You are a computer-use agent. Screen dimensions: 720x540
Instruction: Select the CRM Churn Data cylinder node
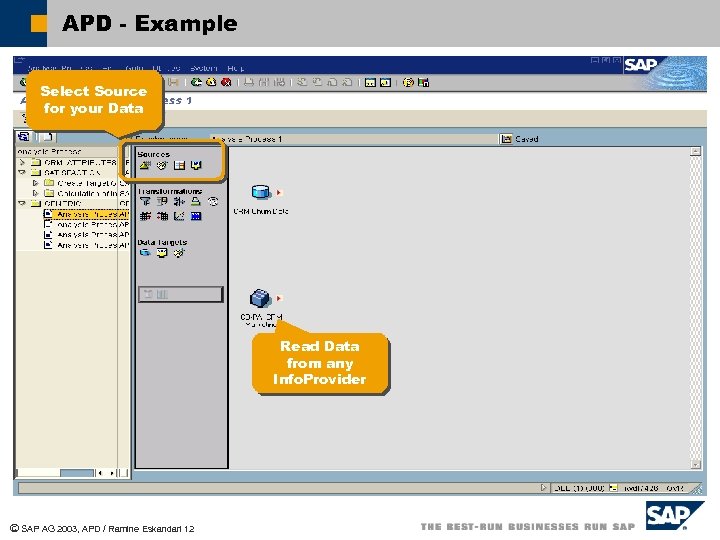coord(261,192)
